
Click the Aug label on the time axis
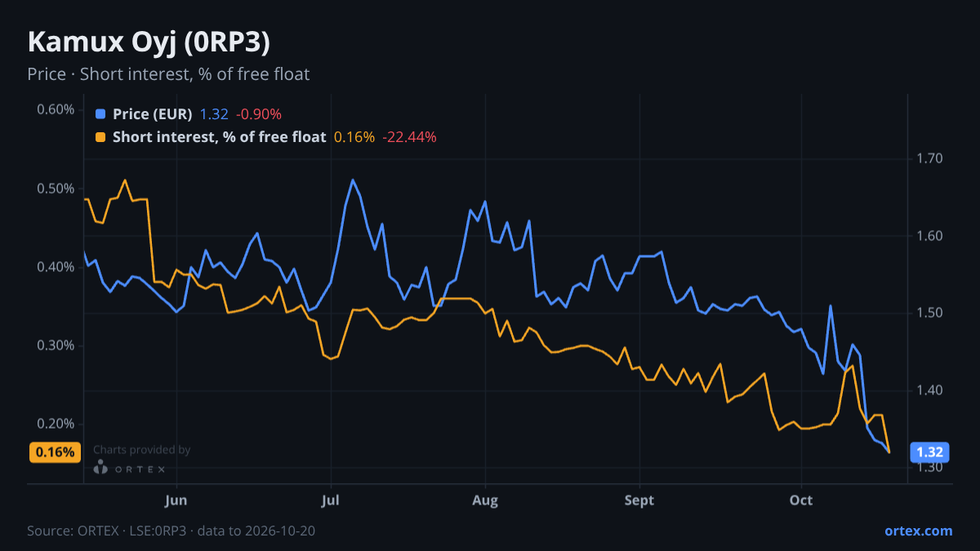[x=485, y=500]
